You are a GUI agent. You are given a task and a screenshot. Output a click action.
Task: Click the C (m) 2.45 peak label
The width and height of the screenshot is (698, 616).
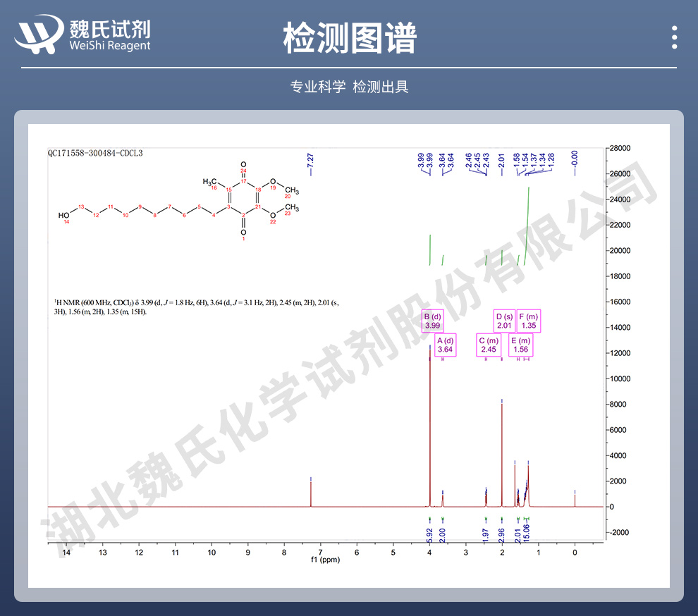tap(489, 345)
